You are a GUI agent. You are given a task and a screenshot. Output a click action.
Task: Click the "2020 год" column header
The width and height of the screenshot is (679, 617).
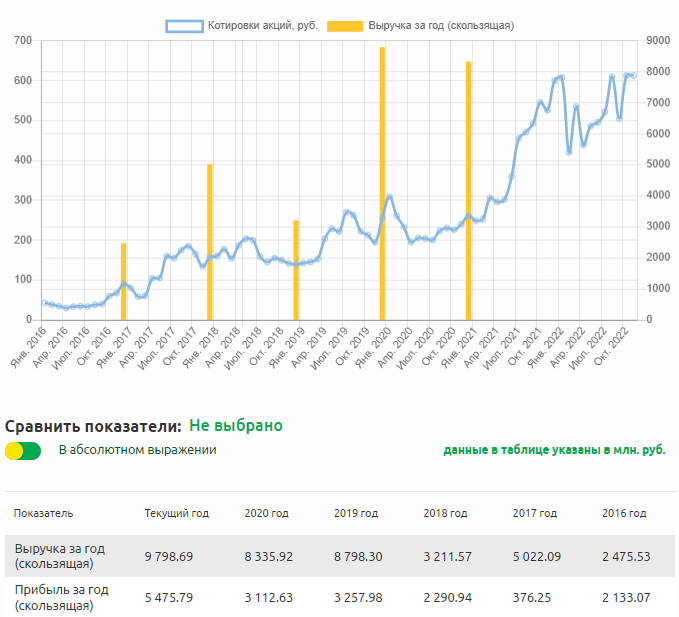266,513
